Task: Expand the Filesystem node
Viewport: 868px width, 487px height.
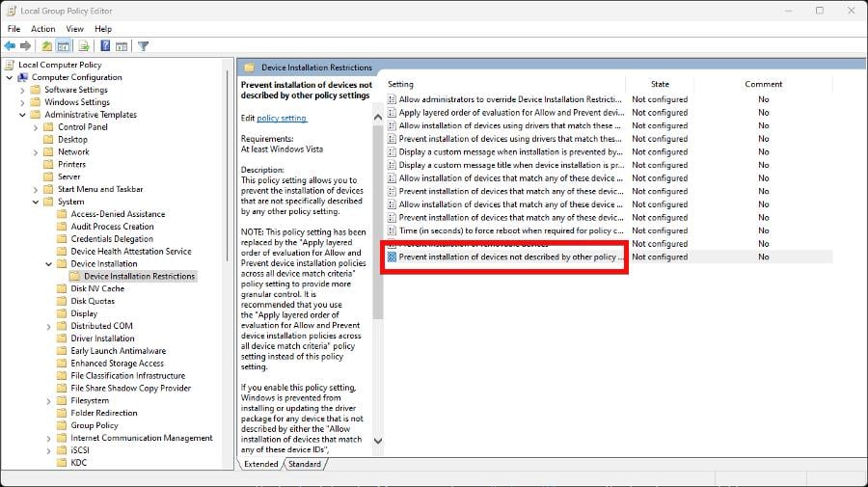Action: tap(49, 400)
